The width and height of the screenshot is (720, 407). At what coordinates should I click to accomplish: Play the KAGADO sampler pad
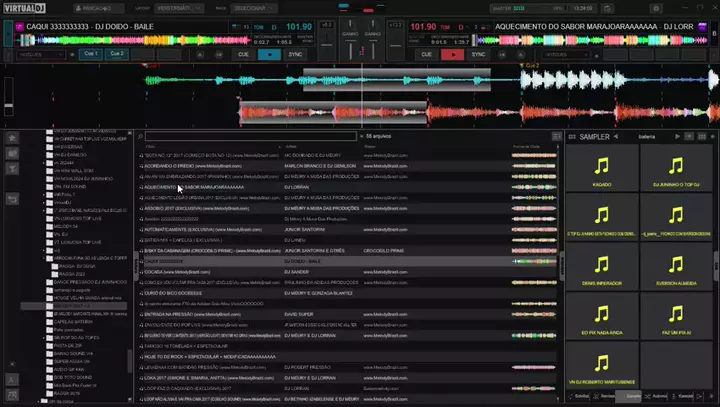click(x=602, y=168)
